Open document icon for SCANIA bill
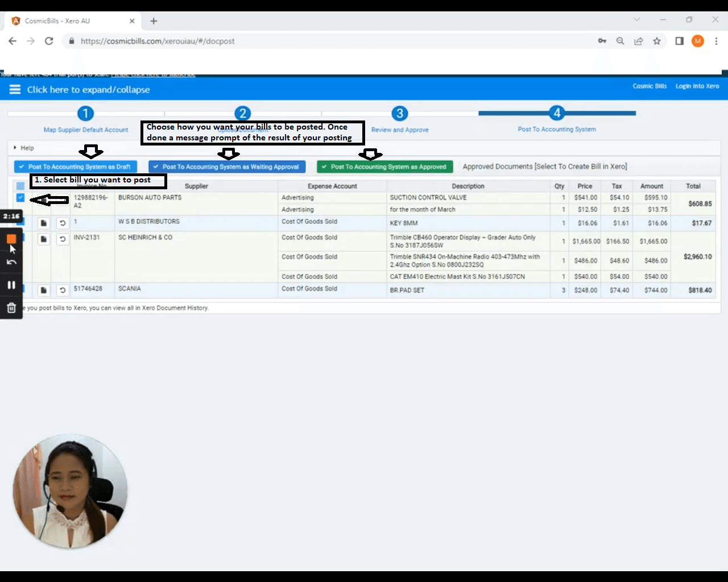 (43, 290)
